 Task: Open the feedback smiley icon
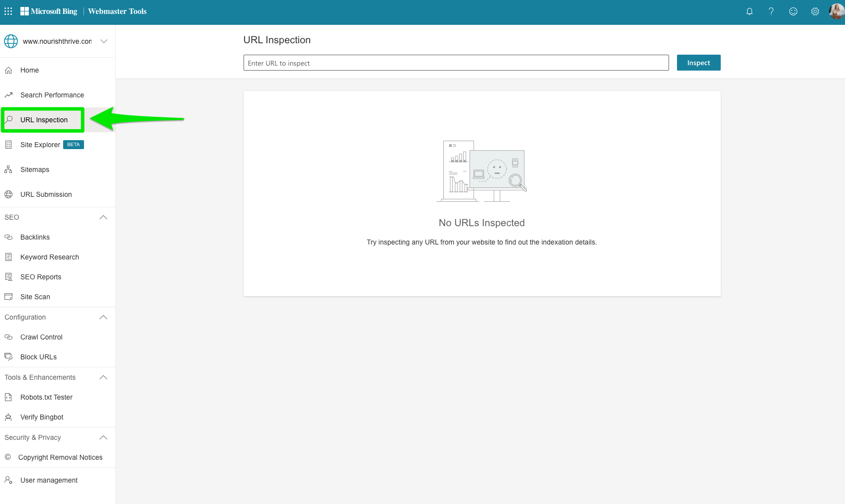click(x=793, y=11)
